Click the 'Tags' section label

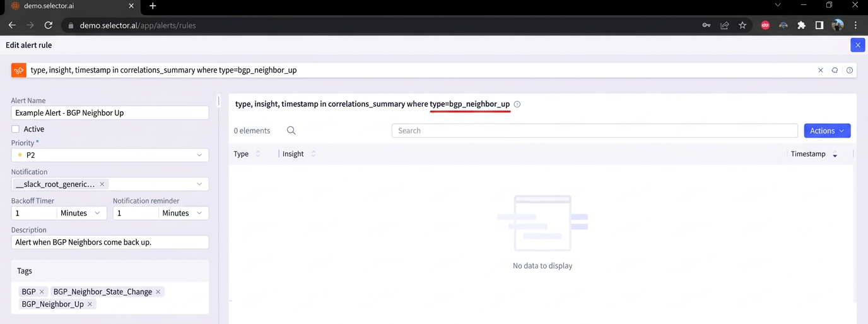[x=25, y=271]
